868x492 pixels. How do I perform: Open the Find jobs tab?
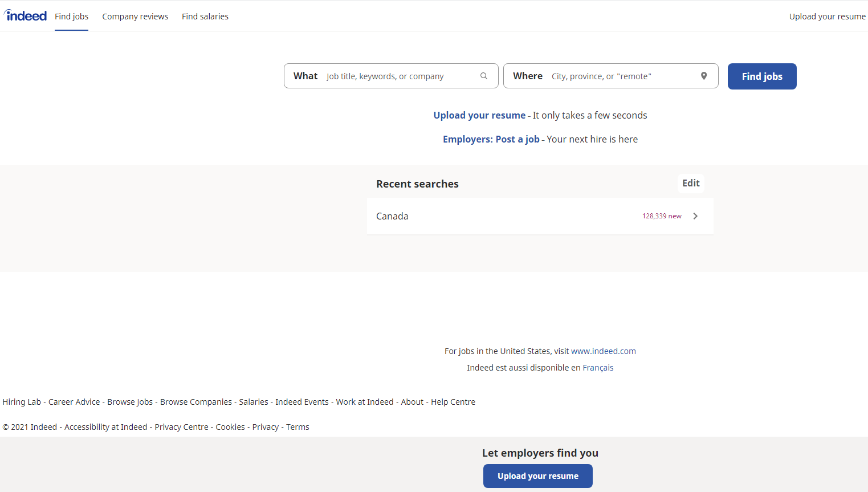[71, 17]
